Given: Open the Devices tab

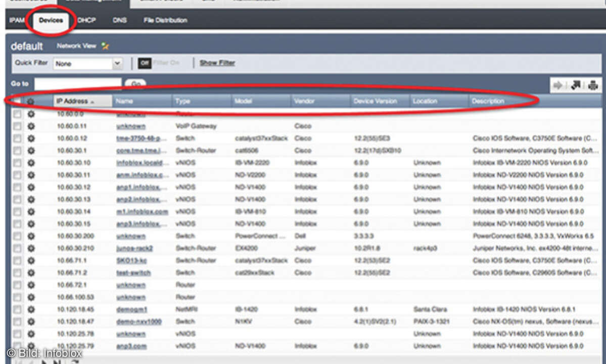Looking at the screenshot, I should (51, 20).
